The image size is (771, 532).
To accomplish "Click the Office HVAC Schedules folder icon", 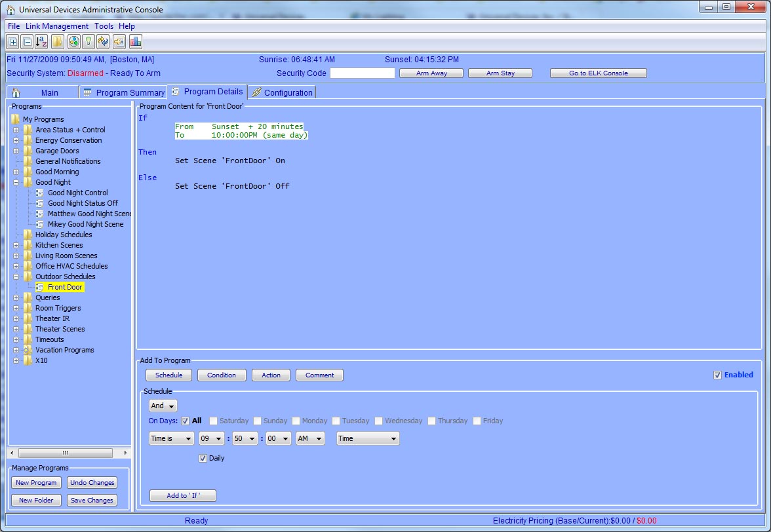I will [x=28, y=266].
